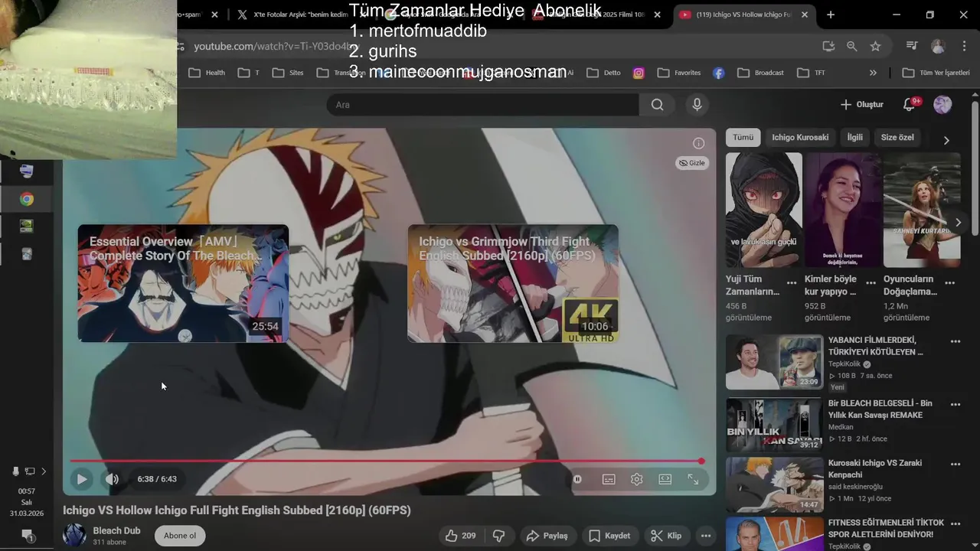The height and width of the screenshot is (551, 980).
Task: Save the video with Kaydet
Action: (609, 536)
